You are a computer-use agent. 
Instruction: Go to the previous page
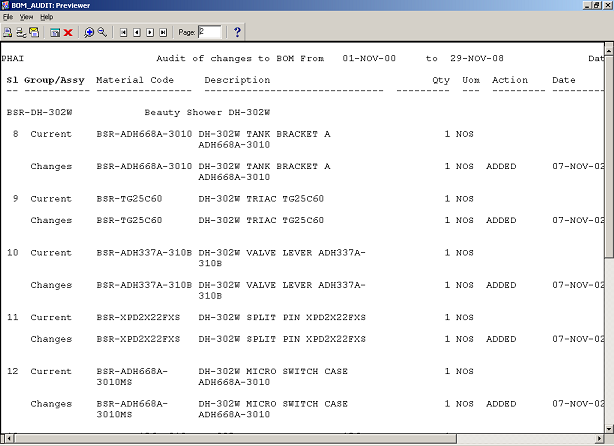click(136, 32)
